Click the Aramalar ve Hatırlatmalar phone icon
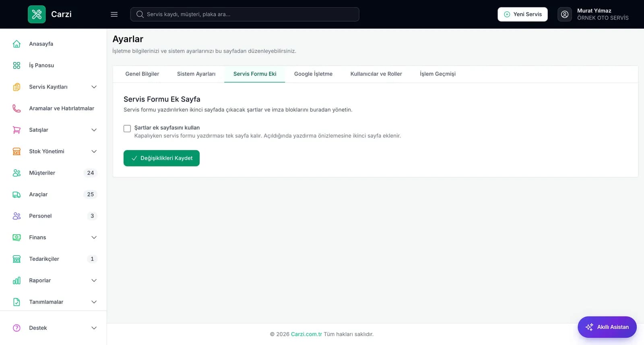This screenshot has width=644, height=345. click(x=17, y=108)
